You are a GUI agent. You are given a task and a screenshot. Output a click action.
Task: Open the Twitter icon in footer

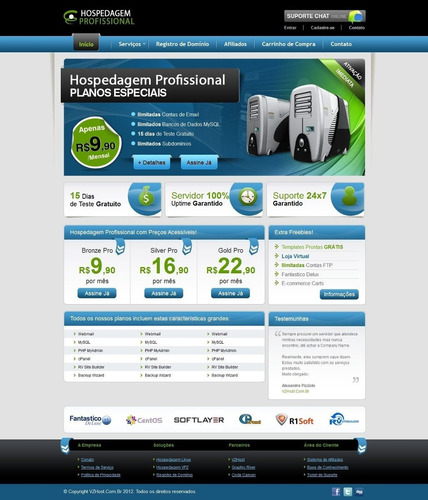(x=348, y=492)
